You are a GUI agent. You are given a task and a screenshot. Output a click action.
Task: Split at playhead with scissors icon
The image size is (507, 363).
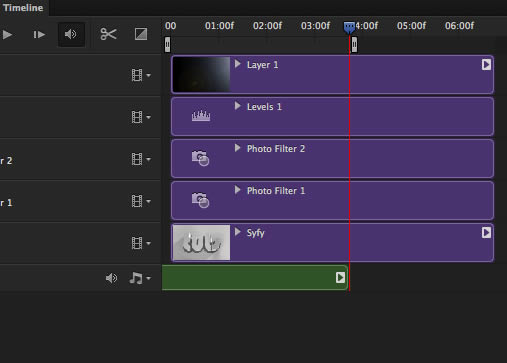pyautogui.click(x=108, y=34)
